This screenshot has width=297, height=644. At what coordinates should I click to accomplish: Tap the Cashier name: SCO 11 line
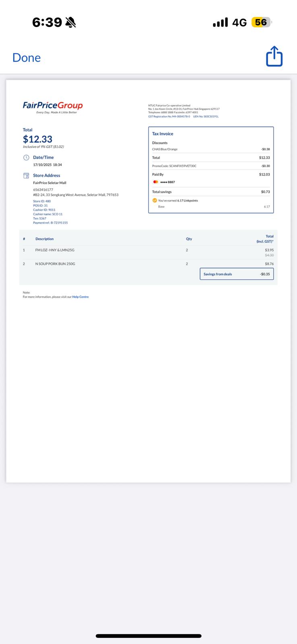tap(48, 214)
